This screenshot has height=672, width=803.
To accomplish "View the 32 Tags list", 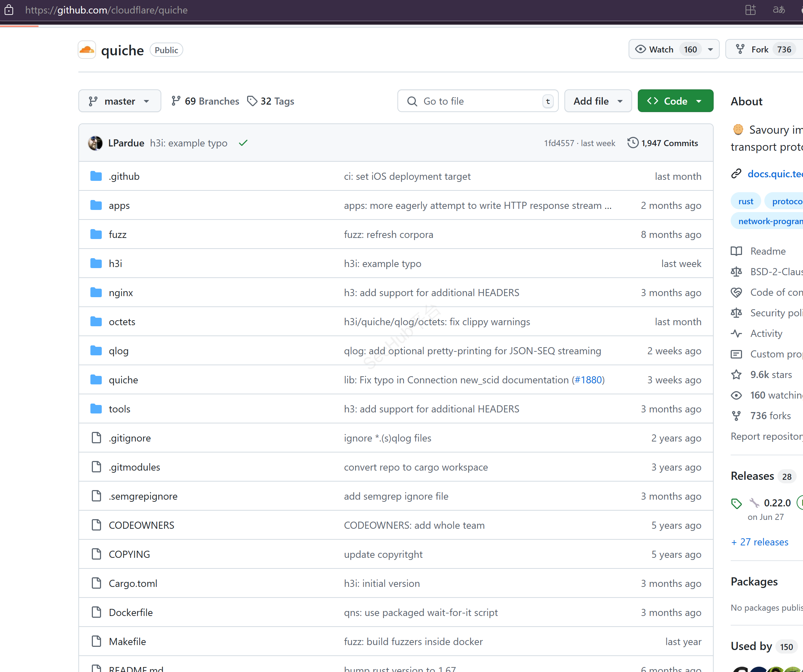I will pos(271,101).
